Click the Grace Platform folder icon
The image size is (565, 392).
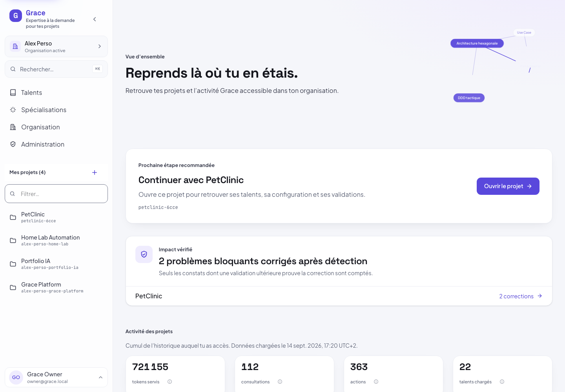click(x=13, y=287)
